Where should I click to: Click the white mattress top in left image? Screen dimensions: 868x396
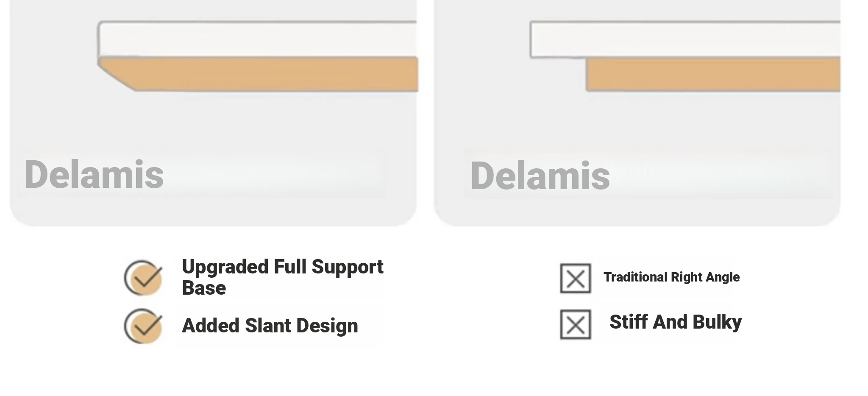[257, 39]
